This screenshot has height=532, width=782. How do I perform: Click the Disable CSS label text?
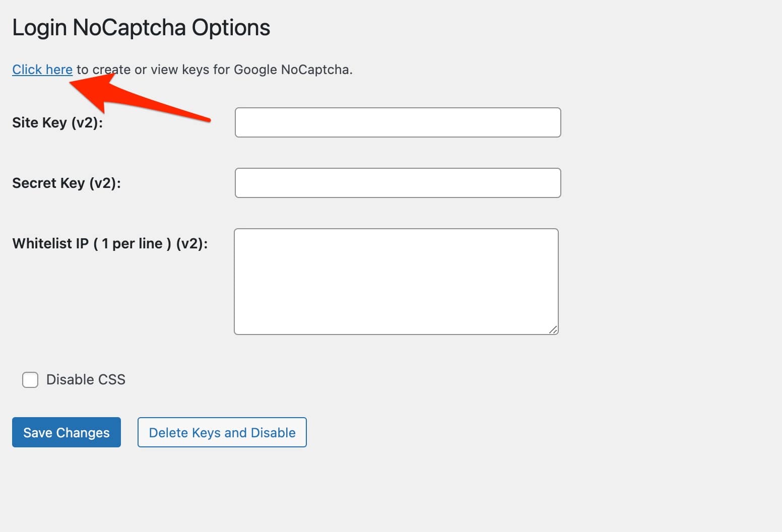pyautogui.click(x=85, y=379)
